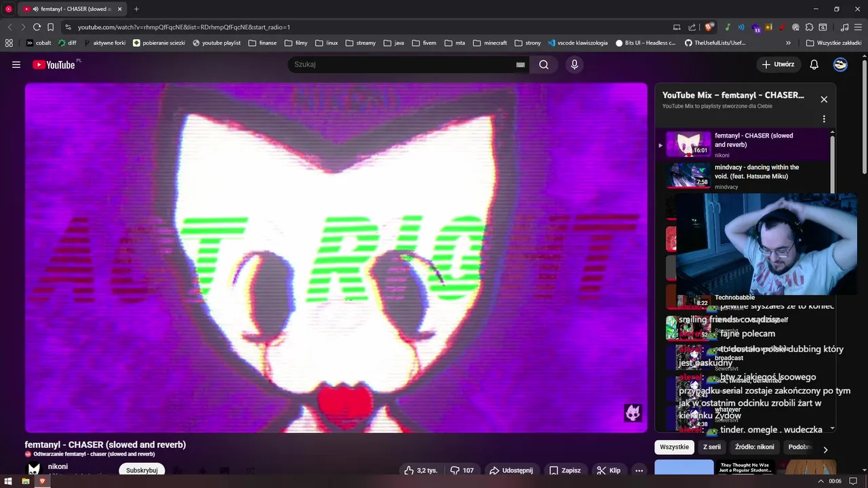Create a clip with Klip
This screenshot has height=488, width=868.
(x=609, y=470)
